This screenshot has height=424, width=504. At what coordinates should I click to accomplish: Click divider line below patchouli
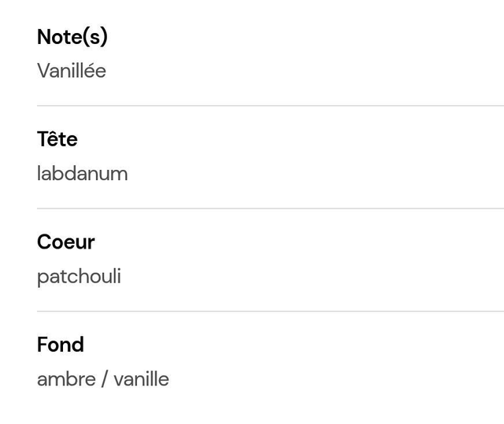click(x=270, y=311)
